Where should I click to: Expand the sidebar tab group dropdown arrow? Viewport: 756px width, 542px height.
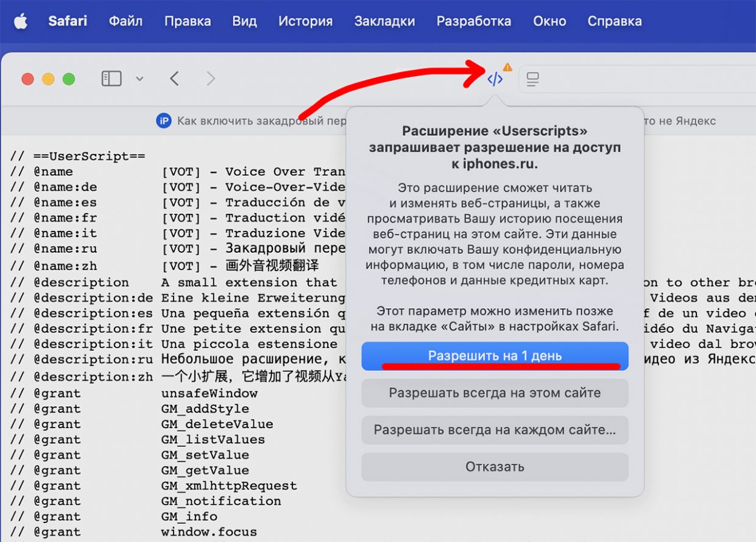pos(140,79)
